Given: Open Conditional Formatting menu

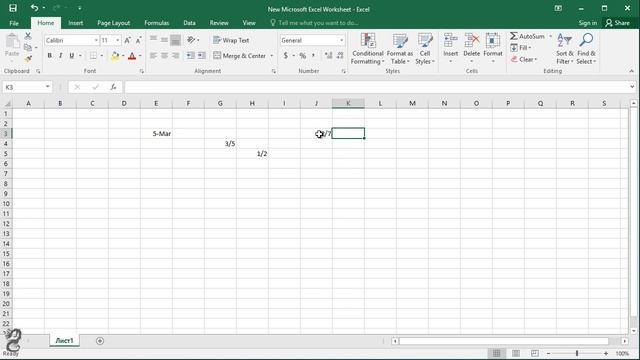Looking at the screenshot, I should click(x=367, y=49).
